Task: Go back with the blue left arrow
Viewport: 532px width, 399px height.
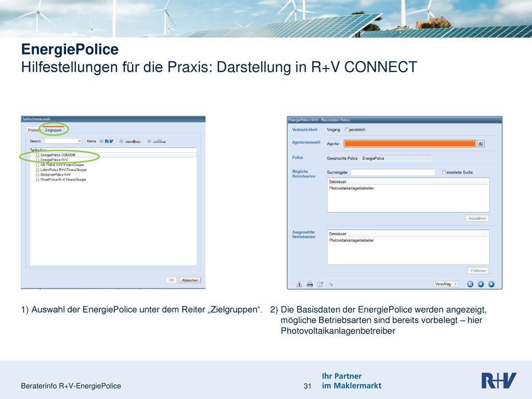Action: tap(481, 284)
